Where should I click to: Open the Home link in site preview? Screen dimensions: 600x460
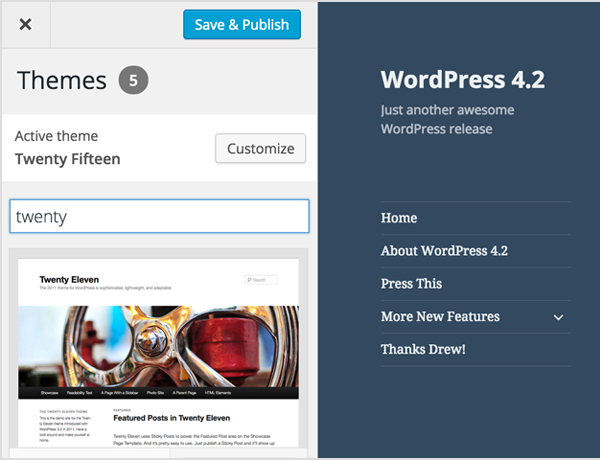tap(399, 218)
